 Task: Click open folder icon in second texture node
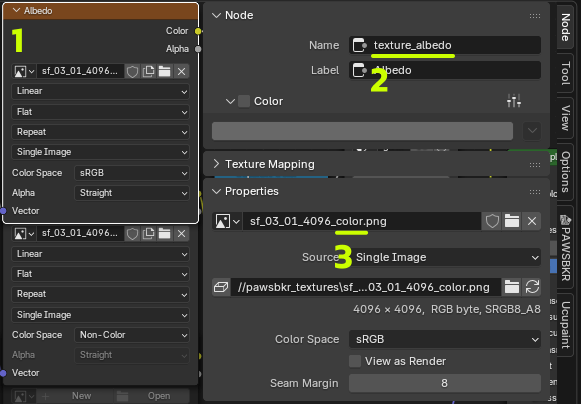[x=165, y=234]
